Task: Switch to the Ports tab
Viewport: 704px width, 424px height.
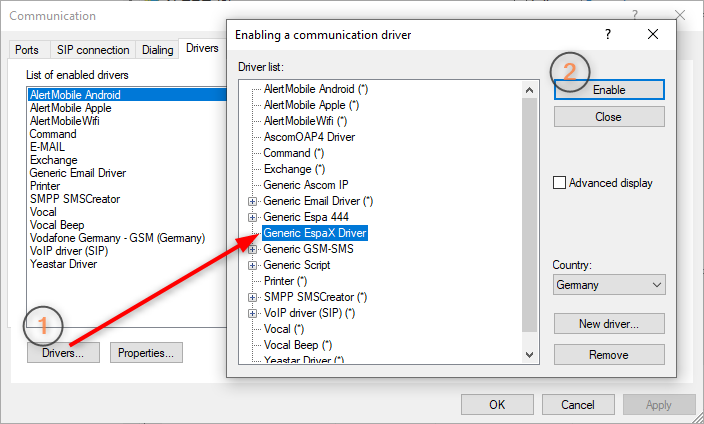Action: tap(27, 50)
